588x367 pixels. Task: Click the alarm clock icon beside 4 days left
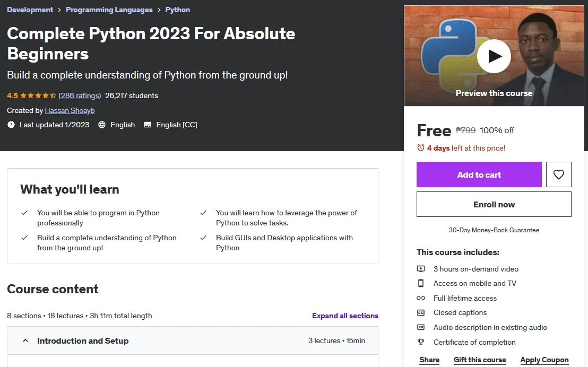(x=421, y=147)
